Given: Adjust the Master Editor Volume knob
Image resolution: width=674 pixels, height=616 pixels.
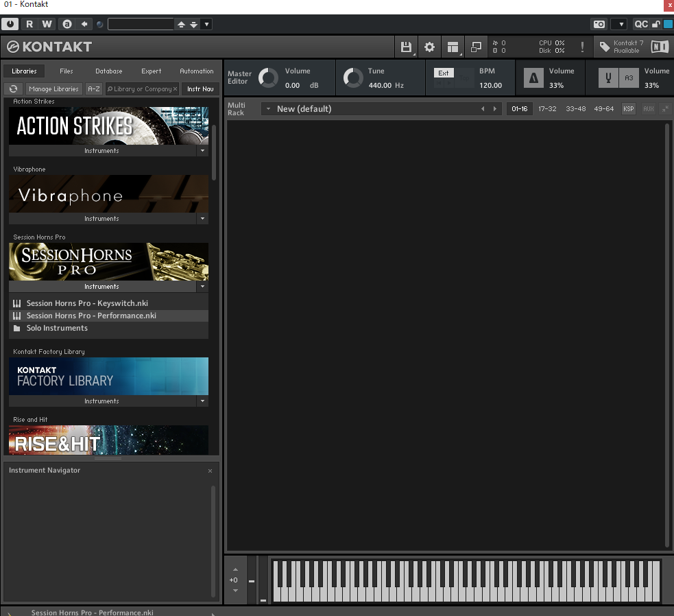Looking at the screenshot, I should pyautogui.click(x=268, y=78).
